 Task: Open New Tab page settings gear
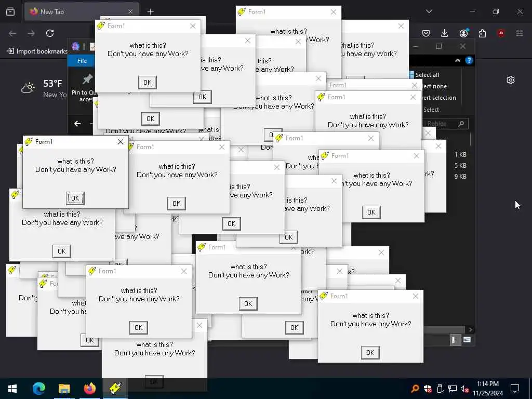point(511,80)
